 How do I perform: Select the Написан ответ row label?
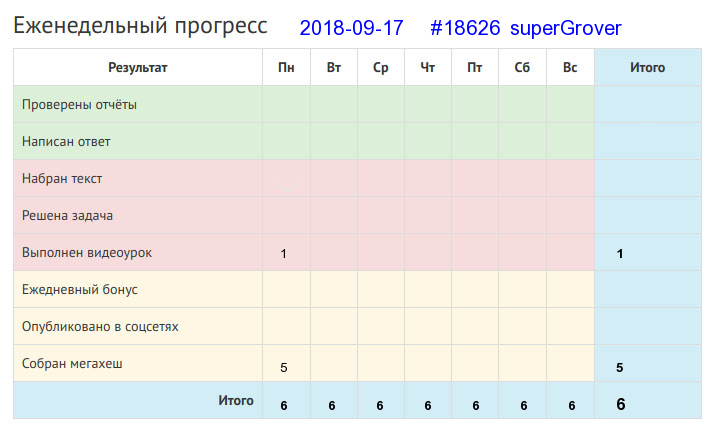(66, 141)
